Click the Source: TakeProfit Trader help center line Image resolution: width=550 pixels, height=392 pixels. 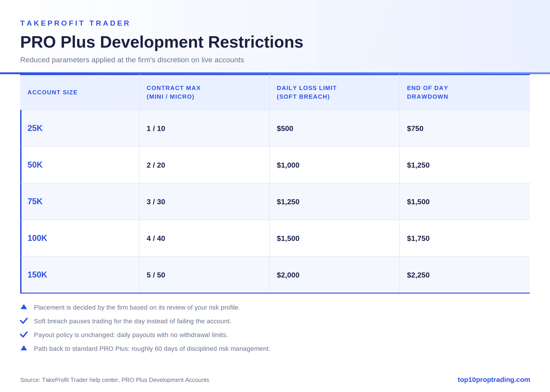(115, 380)
